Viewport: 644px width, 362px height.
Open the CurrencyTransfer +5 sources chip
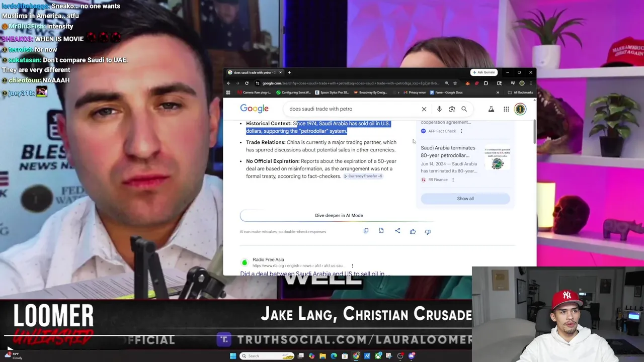(363, 176)
